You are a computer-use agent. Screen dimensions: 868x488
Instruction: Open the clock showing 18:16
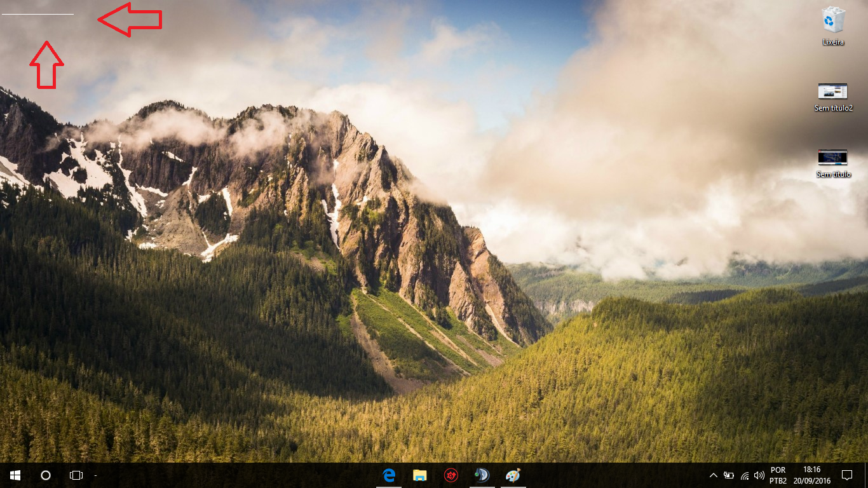coord(811,475)
